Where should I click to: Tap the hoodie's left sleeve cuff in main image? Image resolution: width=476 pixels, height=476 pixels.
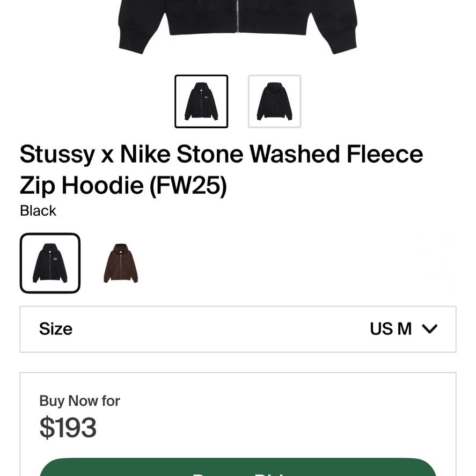pos(131,41)
